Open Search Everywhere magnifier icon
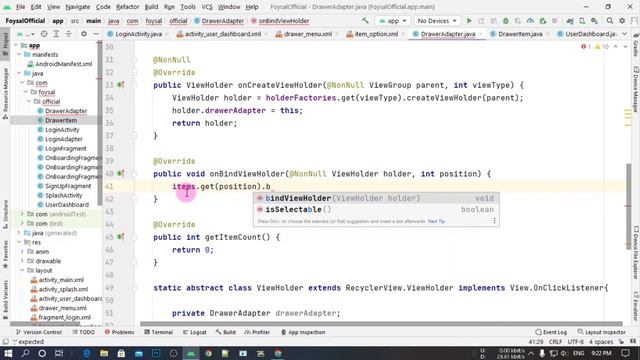Viewport: 640px width, 360px height. [609, 20]
